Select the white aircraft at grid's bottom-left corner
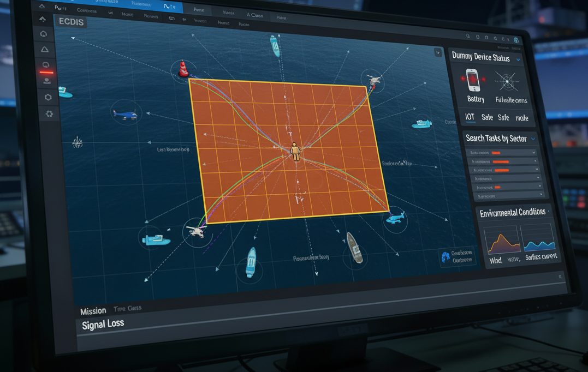 (195, 232)
